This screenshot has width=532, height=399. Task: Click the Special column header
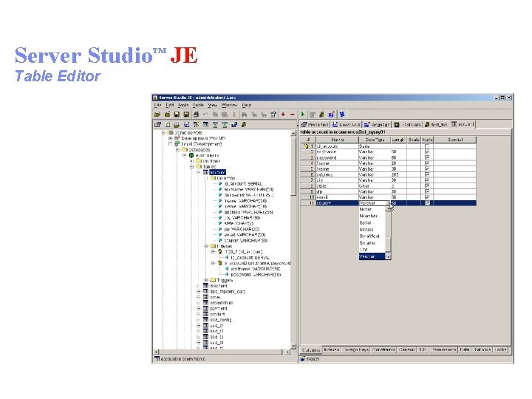point(455,140)
